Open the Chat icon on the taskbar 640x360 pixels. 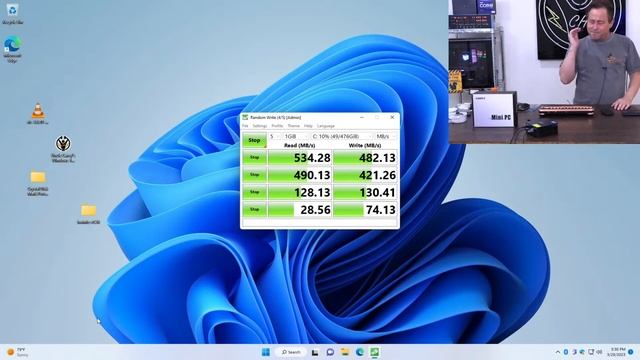coord(330,352)
